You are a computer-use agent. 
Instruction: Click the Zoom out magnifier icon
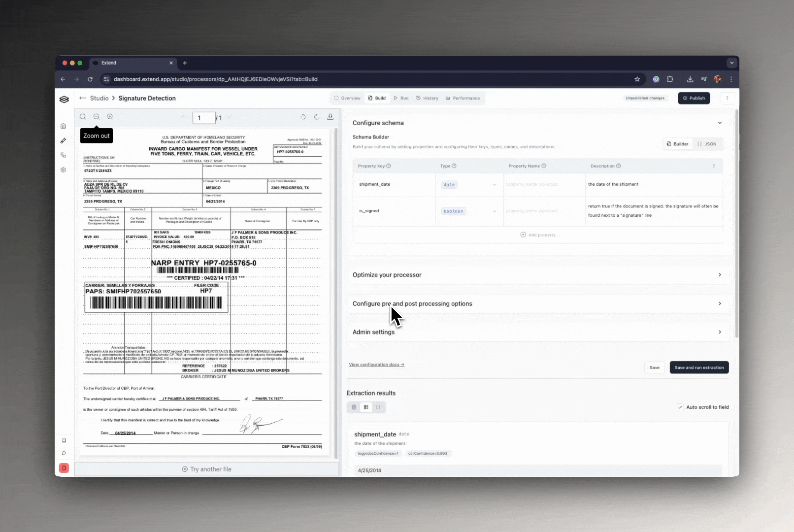pos(97,117)
